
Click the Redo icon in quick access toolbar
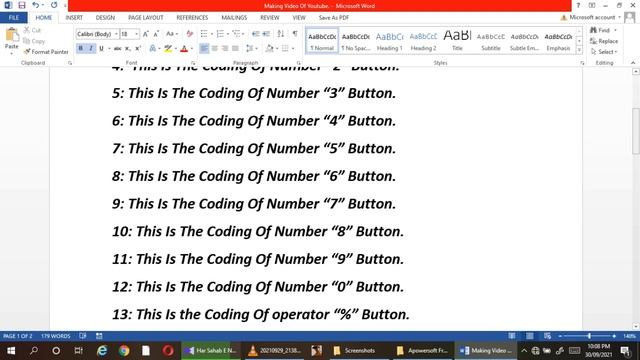click(54, 5)
